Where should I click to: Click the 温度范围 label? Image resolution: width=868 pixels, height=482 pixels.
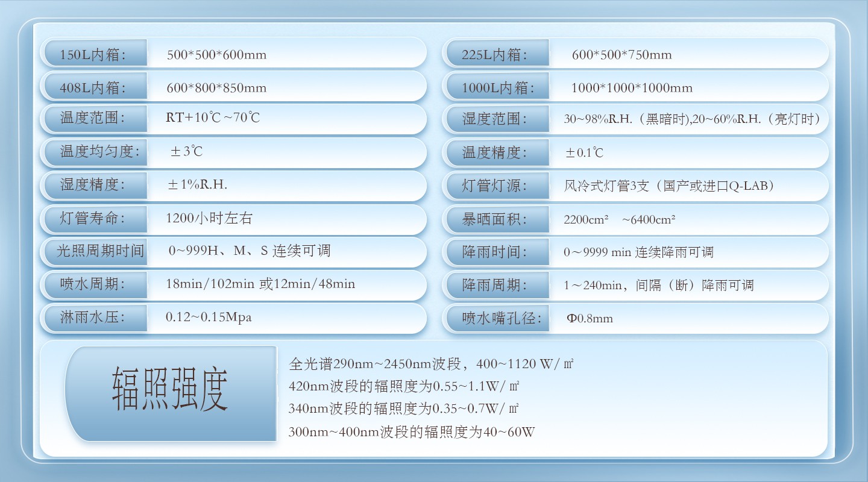pos(93,117)
